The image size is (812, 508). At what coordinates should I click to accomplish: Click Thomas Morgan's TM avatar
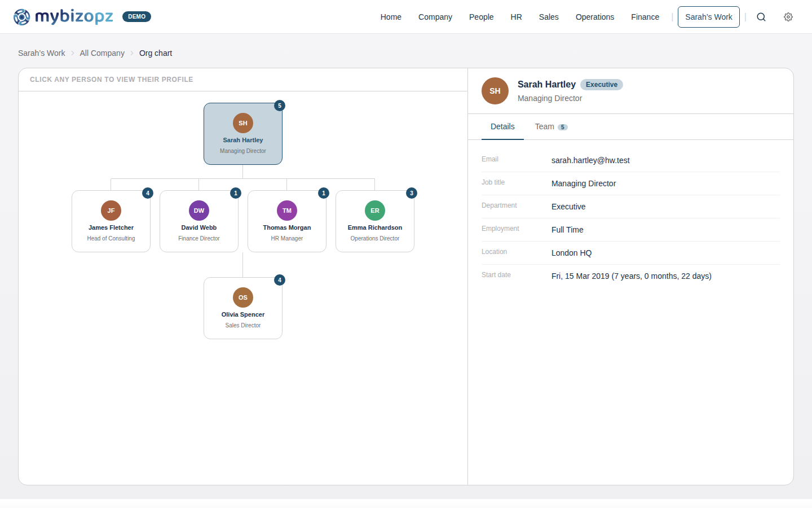pyautogui.click(x=286, y=210)
